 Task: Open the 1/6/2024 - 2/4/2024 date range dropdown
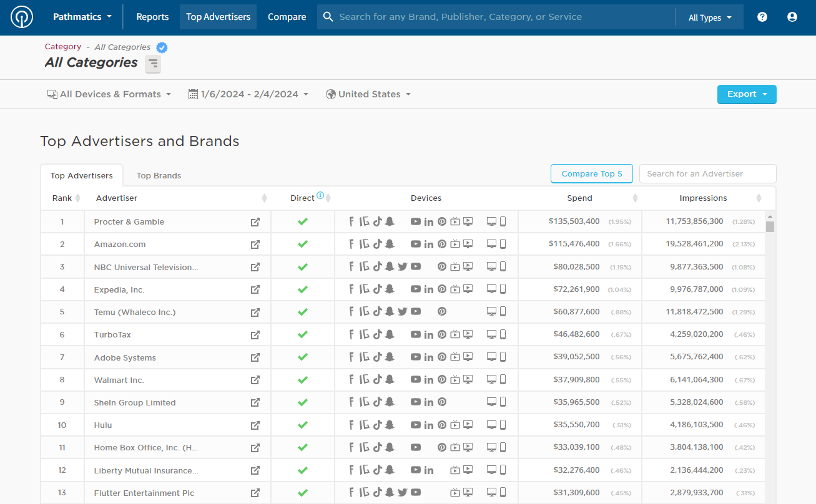point(248,94)
